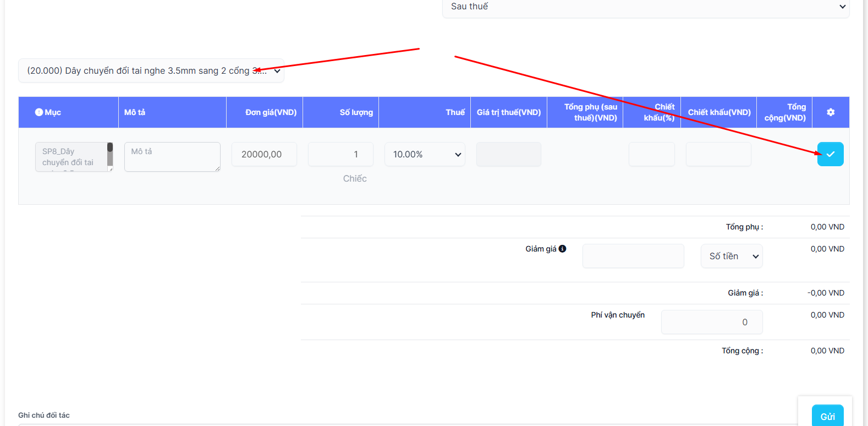This screenshot has width=868, height=426.
Task: Click the Tổng cộng(VND) column header
Action: click(x=785, y=112)
